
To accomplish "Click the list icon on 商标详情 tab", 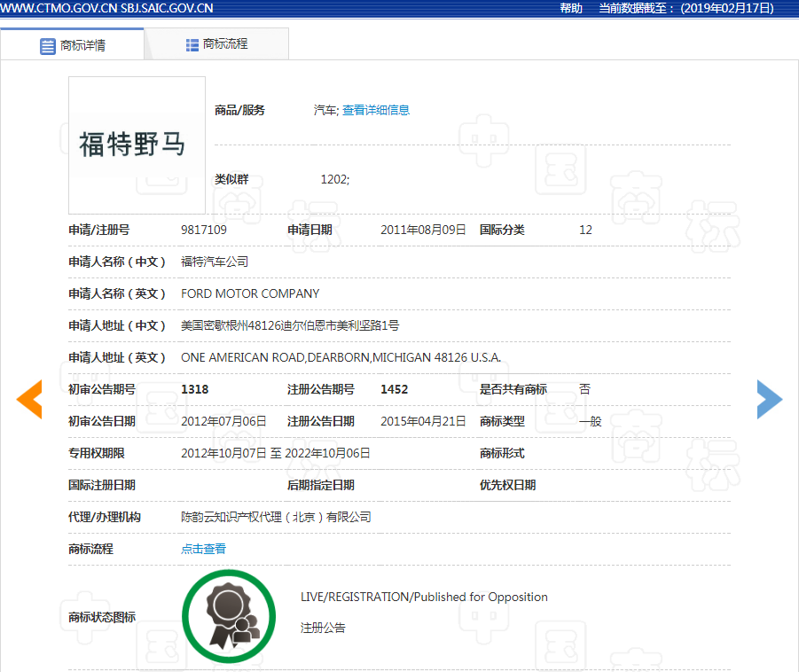I will [x=48, y=45].
